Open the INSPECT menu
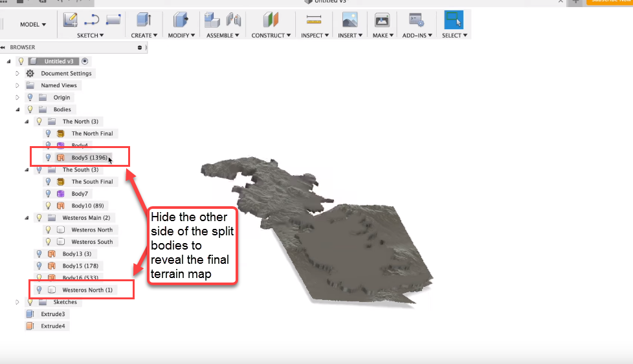Image resolution: width=633 pixels, height=364 pixels. point(315,36)
